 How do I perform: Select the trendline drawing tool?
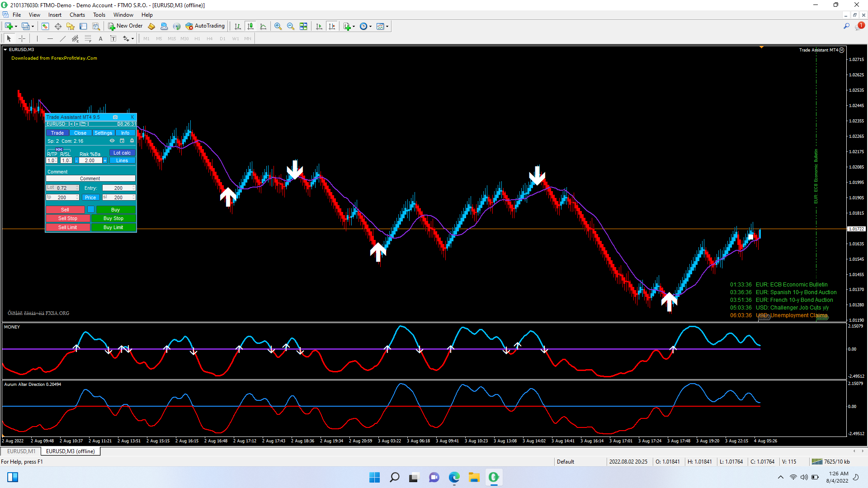[62, 38]
